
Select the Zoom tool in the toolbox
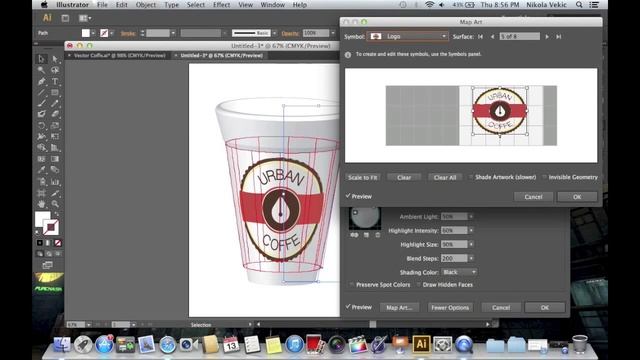55,204
